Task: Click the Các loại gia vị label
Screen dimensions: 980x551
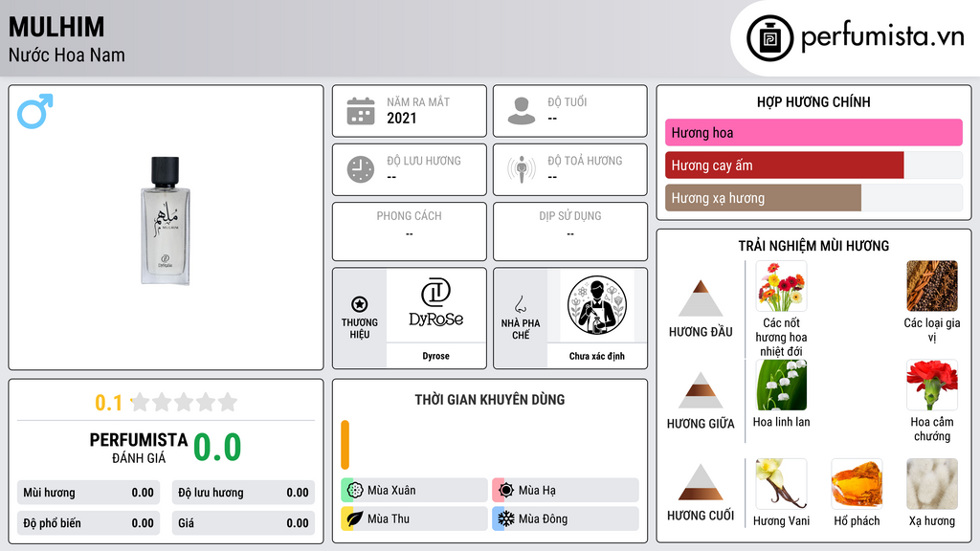Action: 932,330
